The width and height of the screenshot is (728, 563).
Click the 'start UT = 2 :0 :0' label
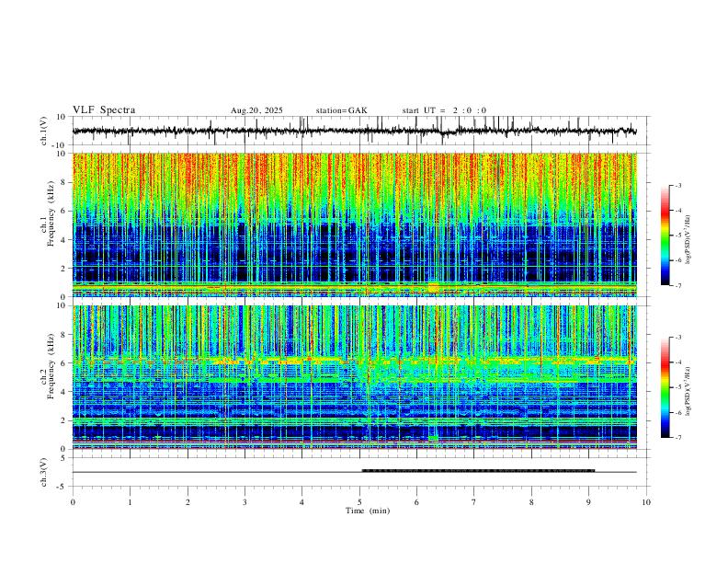[444, 110]
